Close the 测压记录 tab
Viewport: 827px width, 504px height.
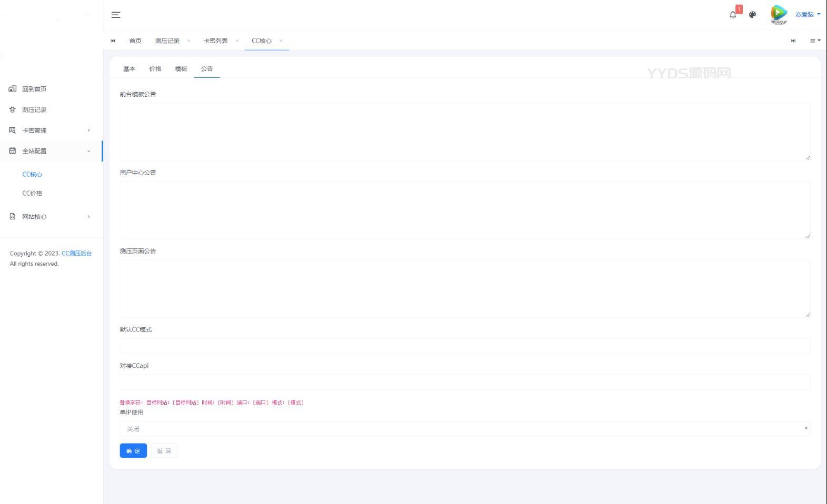[189, 41]
